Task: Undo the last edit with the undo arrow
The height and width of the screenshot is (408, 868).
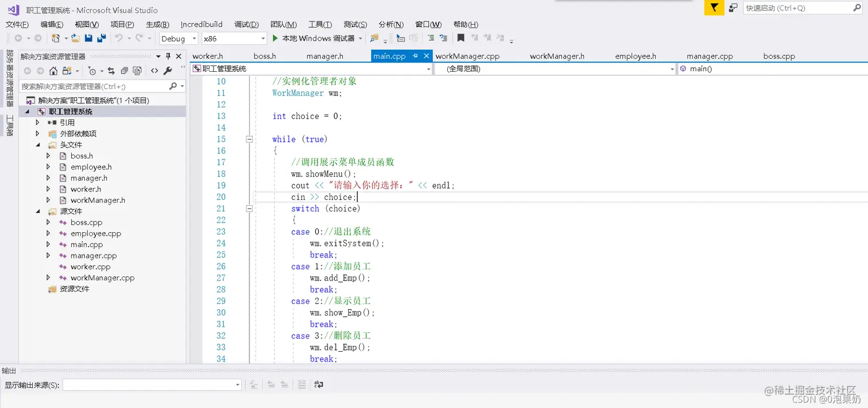Action: click(x=119, y=38)
